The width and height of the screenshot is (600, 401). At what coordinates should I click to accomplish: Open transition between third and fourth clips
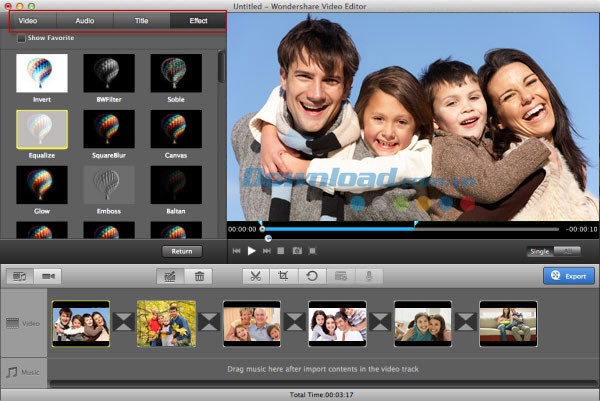pyautogui.click(x=295, y=322)
